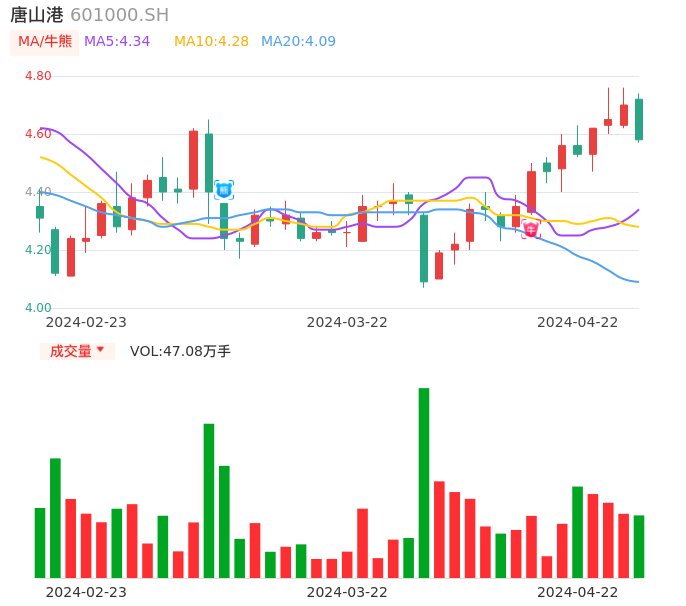Click the 4.60 price axis label
686x606 pixels.
tap(38, 134)
